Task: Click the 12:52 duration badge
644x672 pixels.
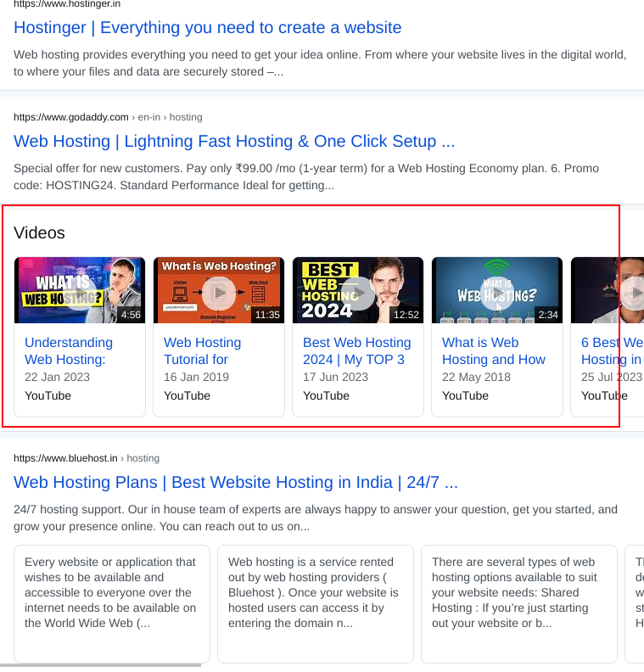Action: click(x=406, y=315)
